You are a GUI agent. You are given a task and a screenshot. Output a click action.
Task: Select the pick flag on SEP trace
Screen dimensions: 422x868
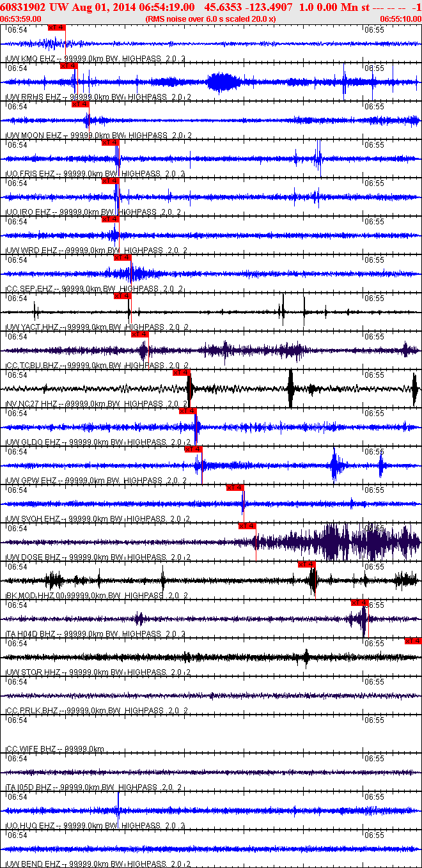tap(123, 258)
